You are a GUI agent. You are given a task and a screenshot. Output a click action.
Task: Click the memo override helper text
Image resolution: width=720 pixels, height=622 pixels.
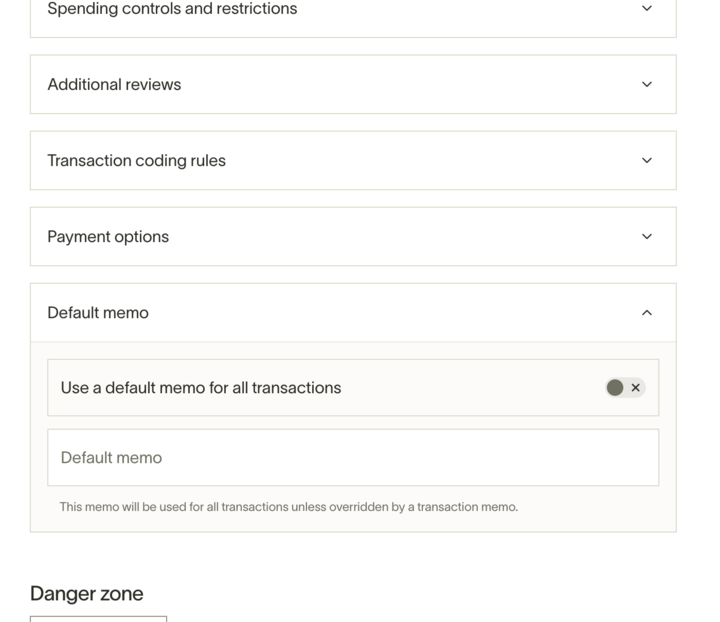(288, 507)
